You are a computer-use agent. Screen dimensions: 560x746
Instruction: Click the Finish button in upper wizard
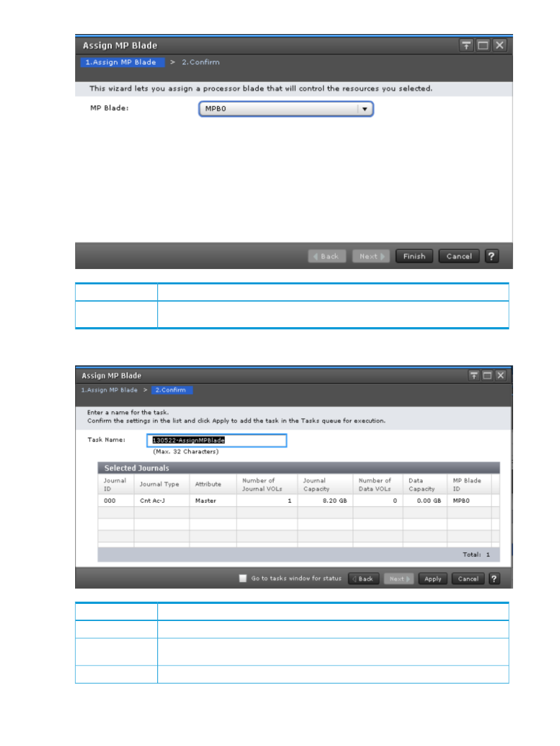click(414, 256)
